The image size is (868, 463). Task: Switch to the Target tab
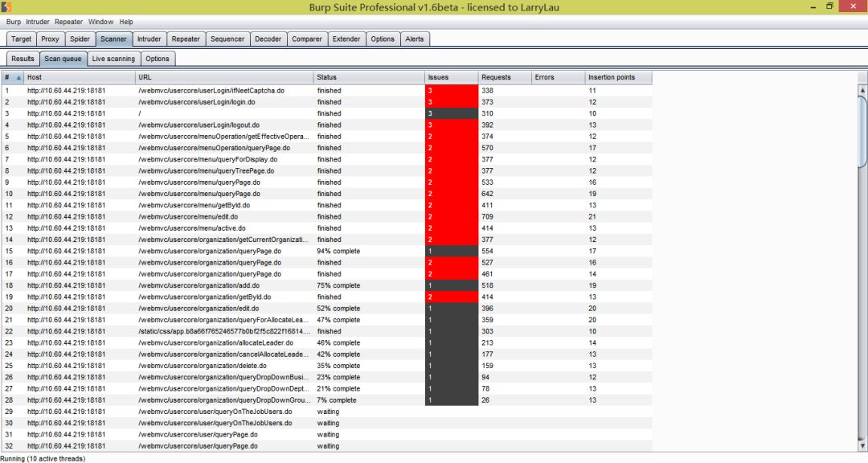22,39
